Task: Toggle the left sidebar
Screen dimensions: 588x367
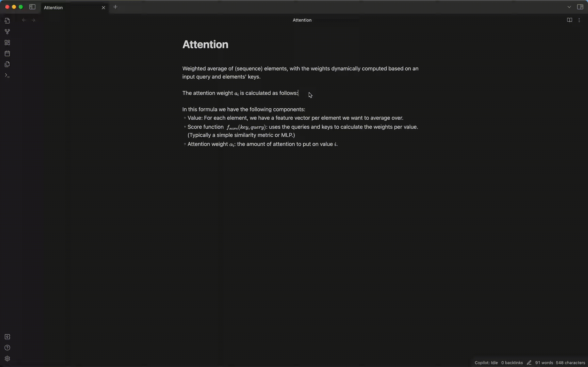Action: pyautogui.click(x=32, y=7)
